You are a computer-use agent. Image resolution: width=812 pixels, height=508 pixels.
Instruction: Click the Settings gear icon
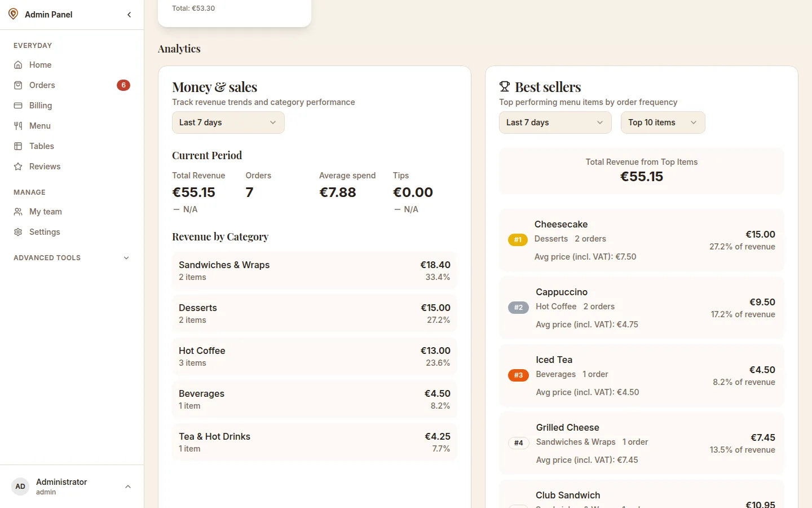pos(18,232)
